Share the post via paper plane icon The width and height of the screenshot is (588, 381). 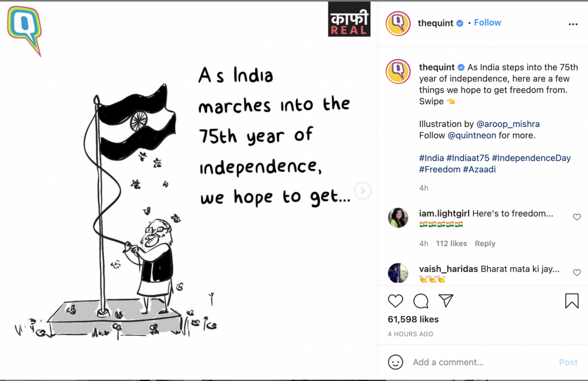(446, 301)
